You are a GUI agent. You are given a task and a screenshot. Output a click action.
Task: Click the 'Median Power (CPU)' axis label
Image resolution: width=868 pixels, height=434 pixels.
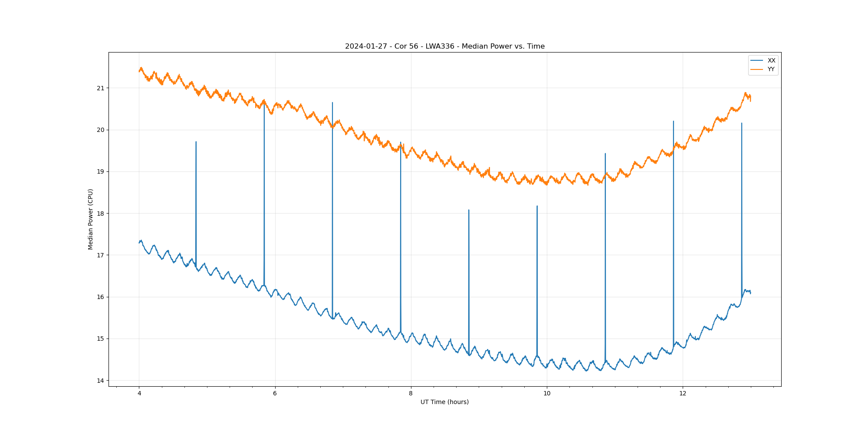tap(90, 219)
